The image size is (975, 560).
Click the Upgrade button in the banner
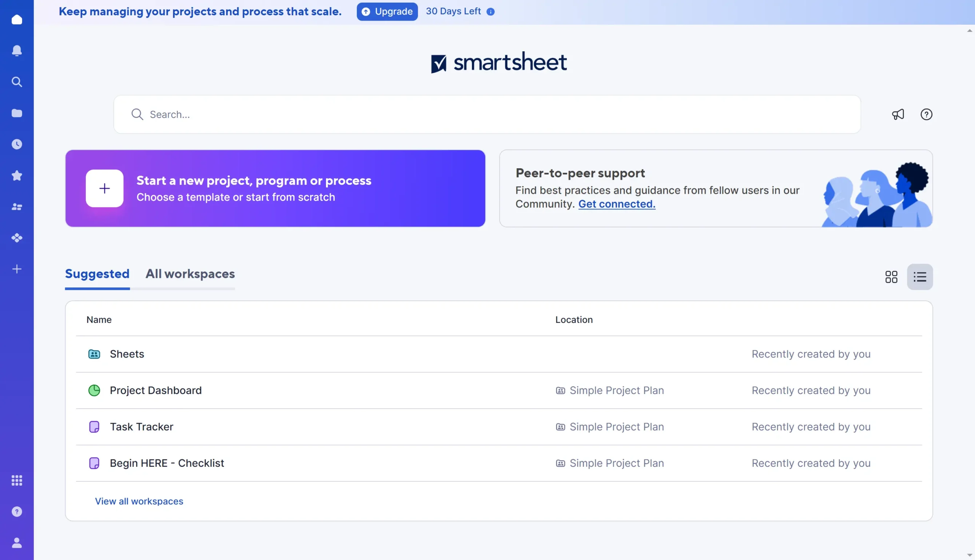click(x=387, y=11)
